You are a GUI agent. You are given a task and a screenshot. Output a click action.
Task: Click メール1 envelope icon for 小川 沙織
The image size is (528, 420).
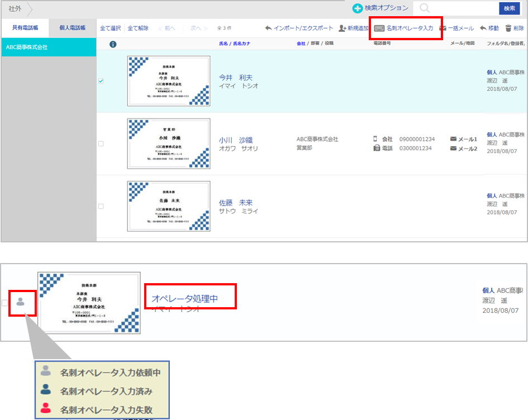[x=453, y=139]
